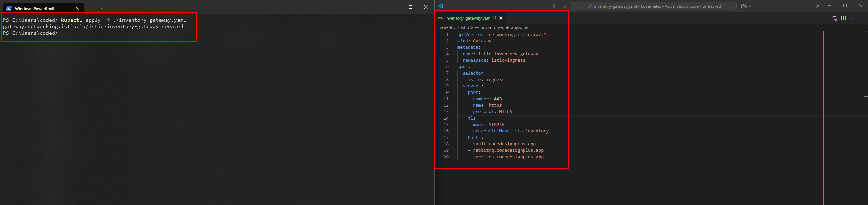Click host 'vault.codedesignplus.app'
868x205 pixels.
point(505,144)
